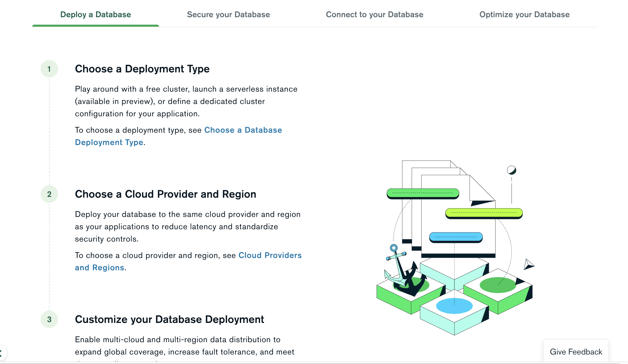Click the horizontal scrollbar at page bottom
The width and height of the screenshot is (628, 364).
coord(308,362)
